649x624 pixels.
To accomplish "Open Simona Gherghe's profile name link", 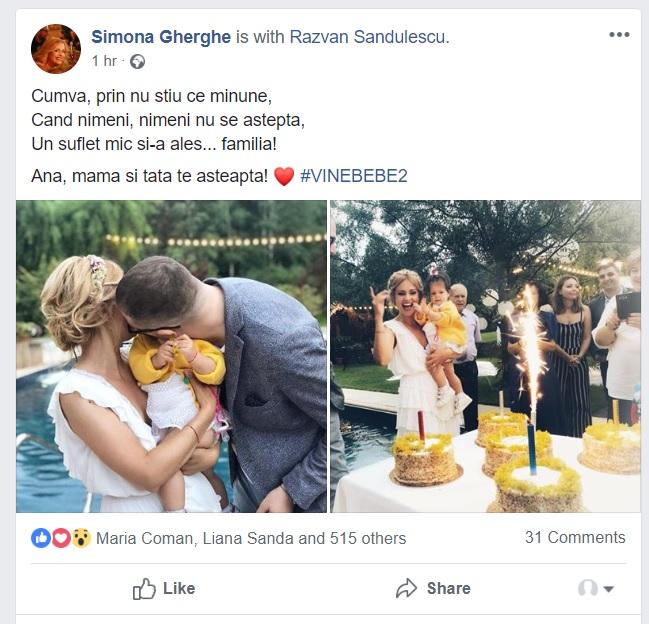I will pyautogui.click(x=161, y=37).
